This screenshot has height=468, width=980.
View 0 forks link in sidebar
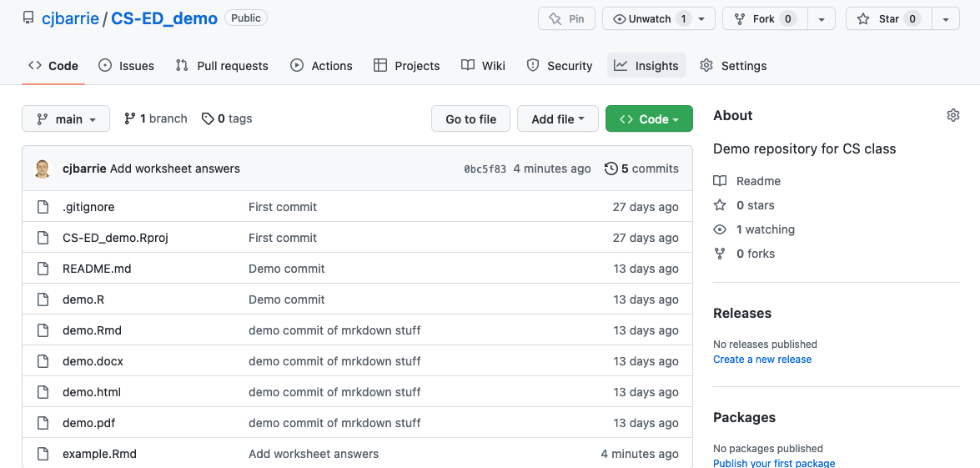pyautogui.click(x=744, y=254)
